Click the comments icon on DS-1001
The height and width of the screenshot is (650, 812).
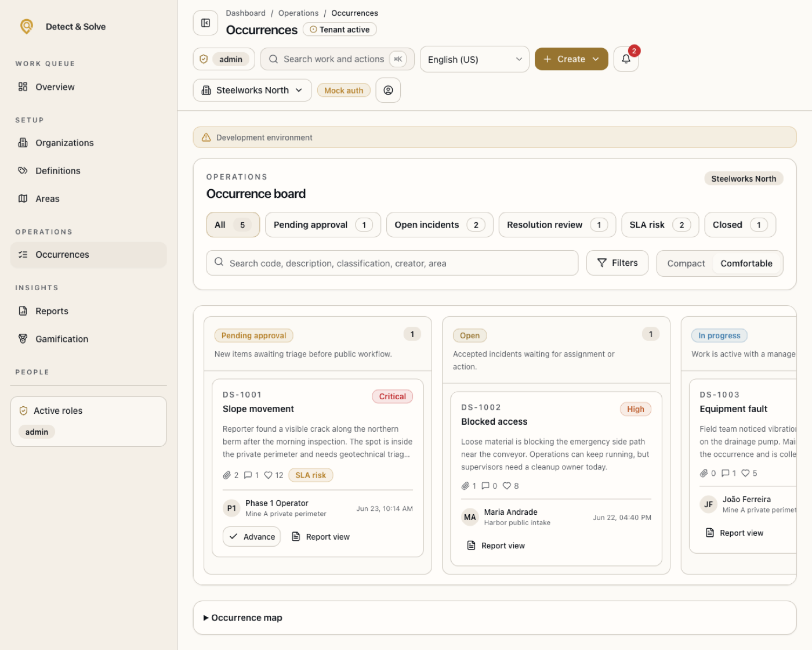(x=248, y=475)
